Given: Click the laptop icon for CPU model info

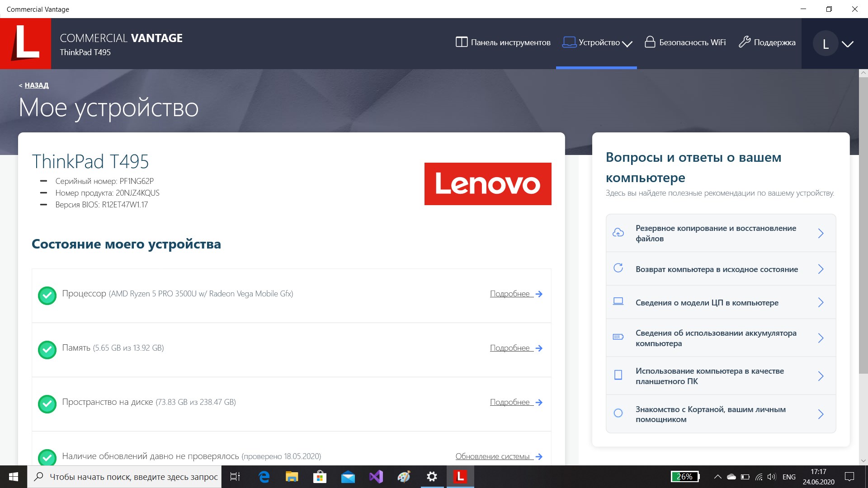Looking at the screenshot, I should point(618,301).
